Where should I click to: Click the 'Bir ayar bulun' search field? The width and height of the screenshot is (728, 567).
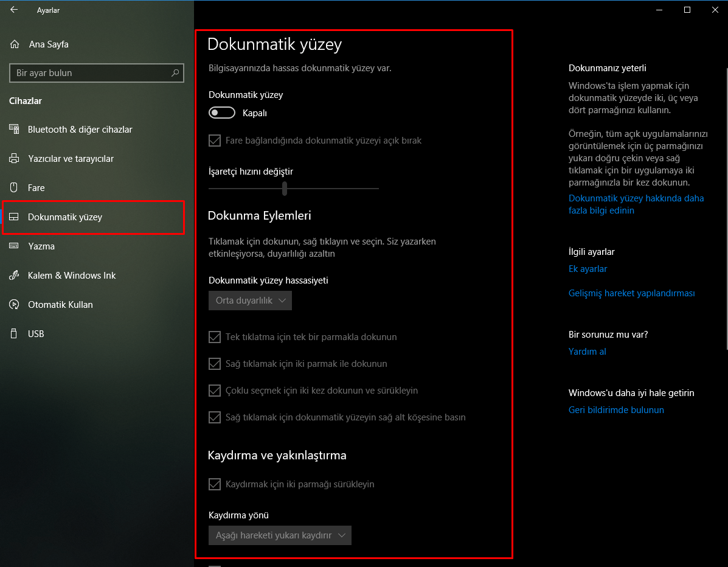(97, 73)
